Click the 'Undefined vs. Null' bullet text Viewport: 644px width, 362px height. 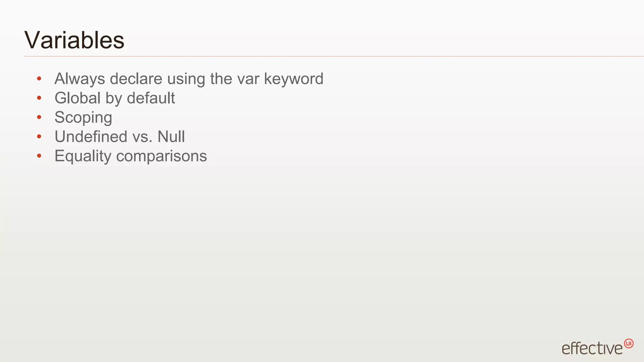pos(119,137)
